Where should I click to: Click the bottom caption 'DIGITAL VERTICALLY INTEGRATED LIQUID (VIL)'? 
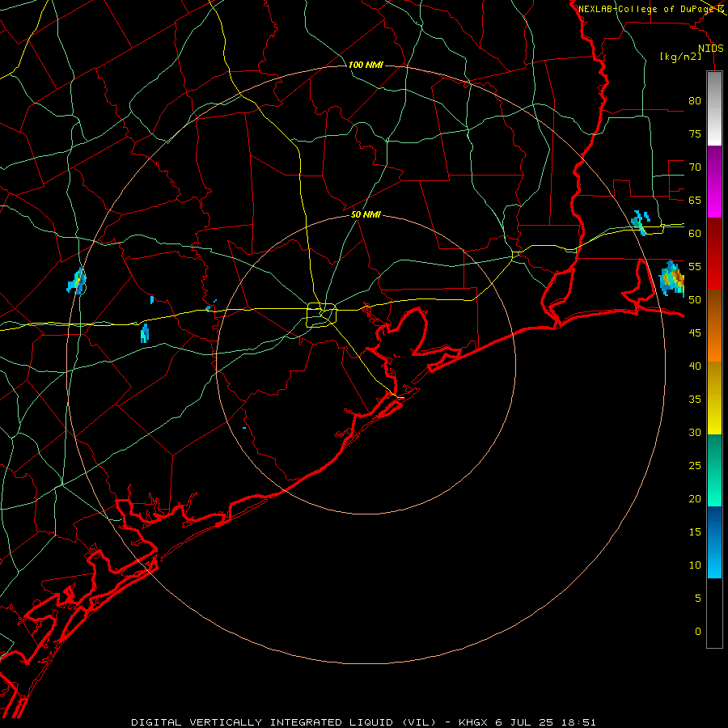click(x=284, y=722)
